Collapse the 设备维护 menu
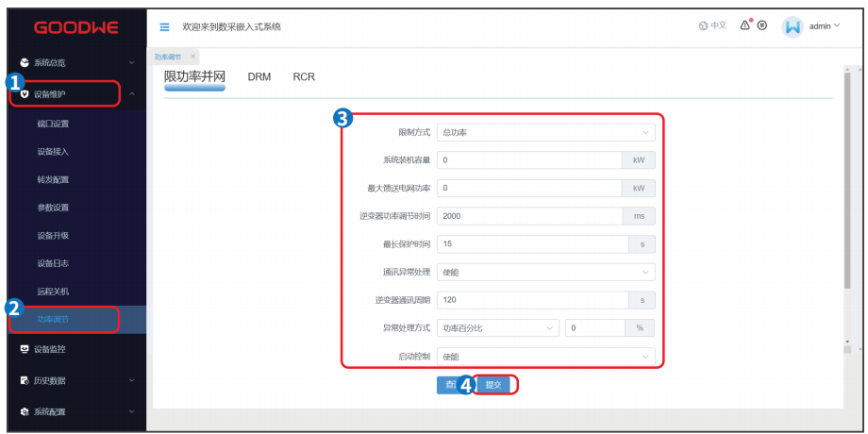 (x=132, y=94)
